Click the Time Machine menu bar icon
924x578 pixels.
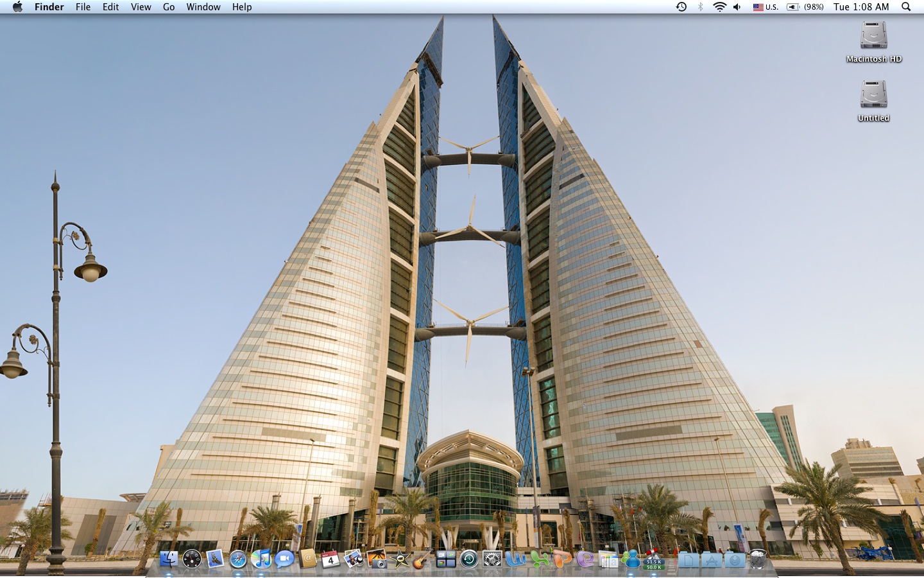(x=681, y=7)
